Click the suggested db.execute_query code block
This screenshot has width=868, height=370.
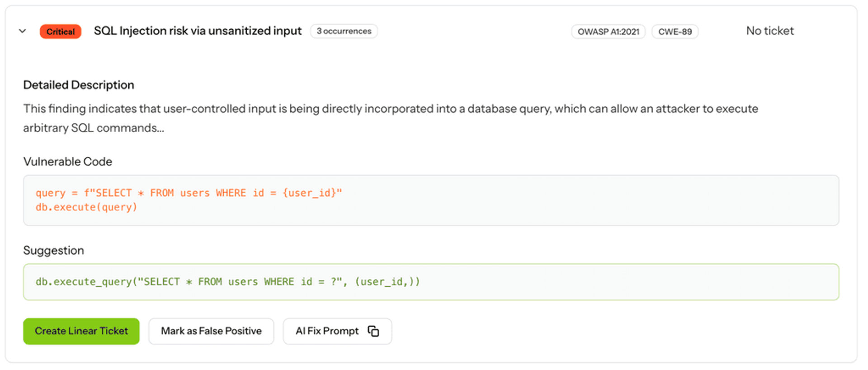pyautogui.click(x=431, y=282)
